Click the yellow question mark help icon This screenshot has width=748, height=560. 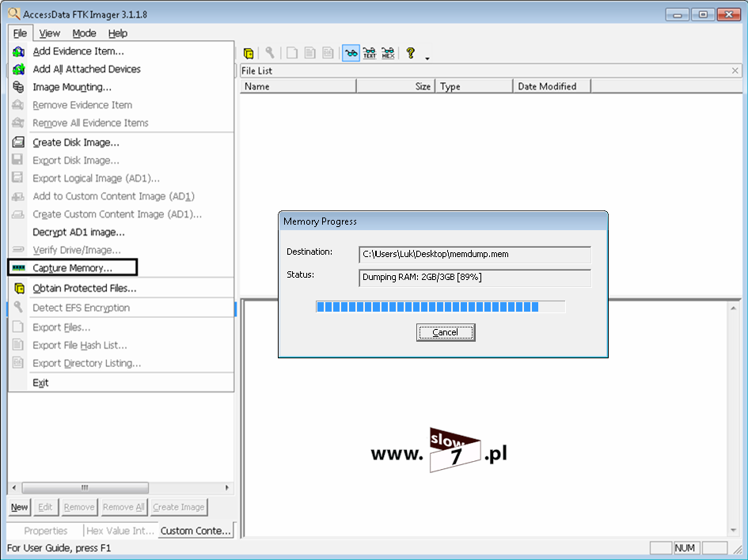point(410,53)
